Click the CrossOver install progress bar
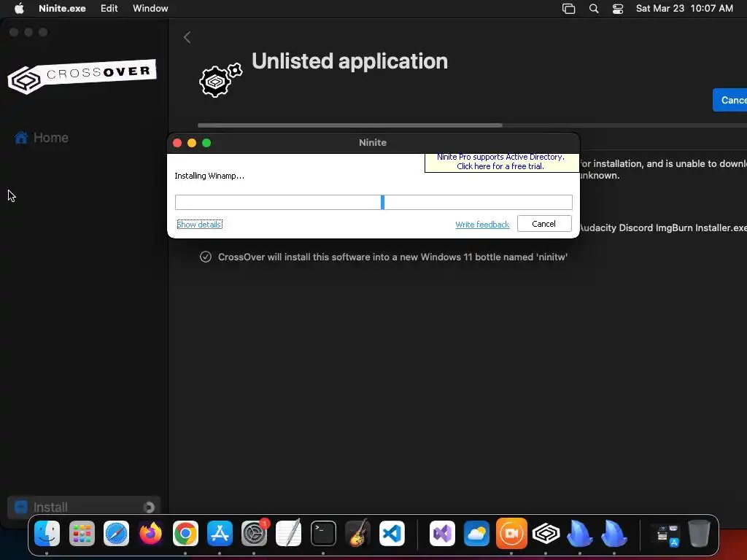The image size is (747, 560). pos(472,125)
